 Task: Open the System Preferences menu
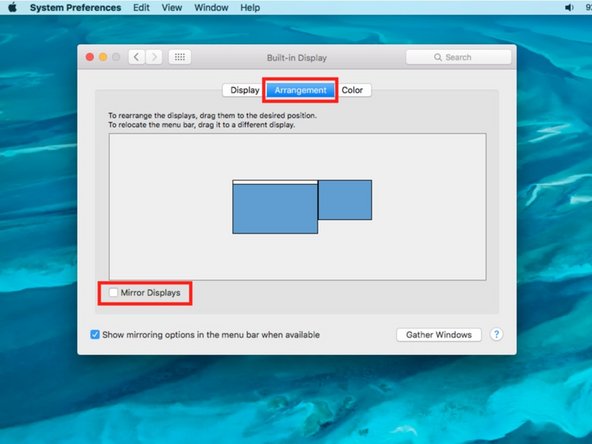click(x=76, y=8)
